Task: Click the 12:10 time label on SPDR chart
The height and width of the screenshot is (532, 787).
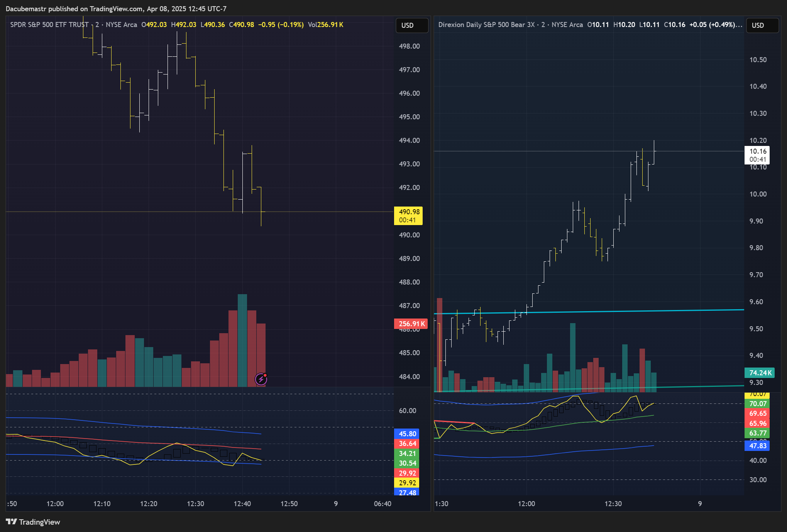Action: [102, 504]
